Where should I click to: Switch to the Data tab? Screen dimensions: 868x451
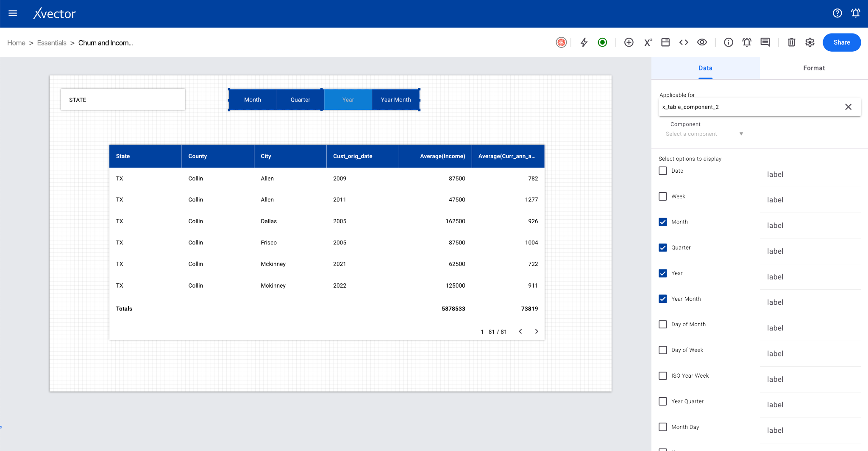click(705, 68)
